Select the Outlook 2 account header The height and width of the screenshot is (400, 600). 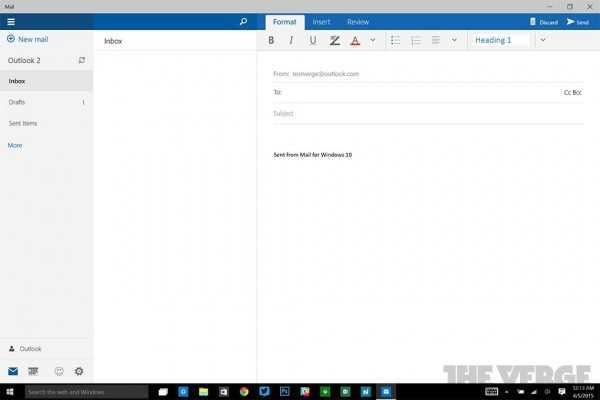[24, 60]
